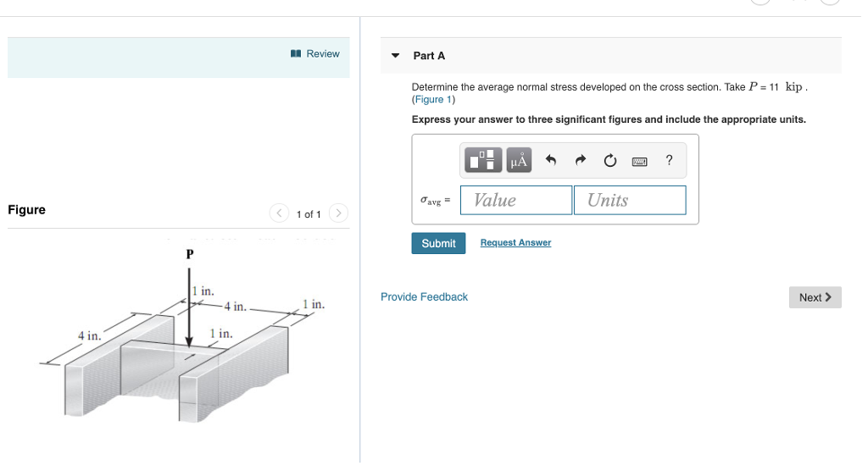
Task: Undo the last answer edit
Action: click(x=550, y=160)
